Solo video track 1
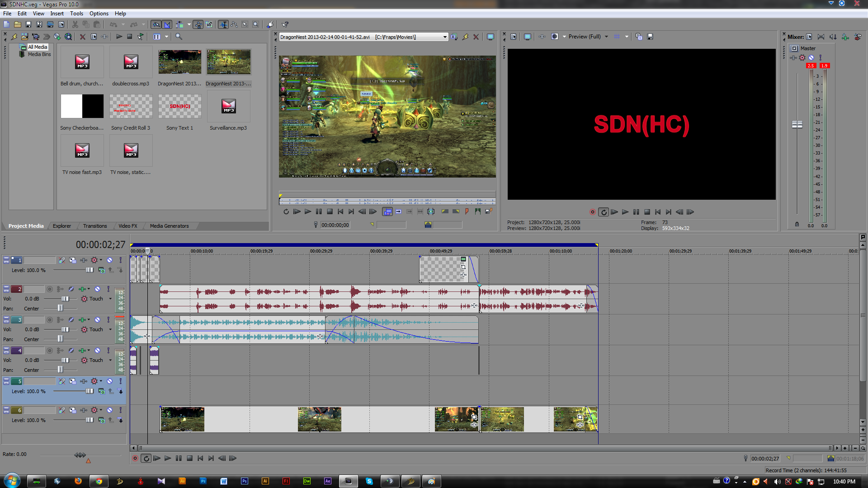 pos(121,260)
